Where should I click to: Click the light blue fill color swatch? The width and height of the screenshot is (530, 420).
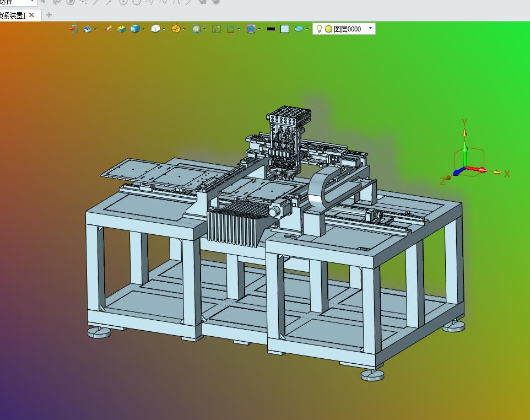[284, 29]
